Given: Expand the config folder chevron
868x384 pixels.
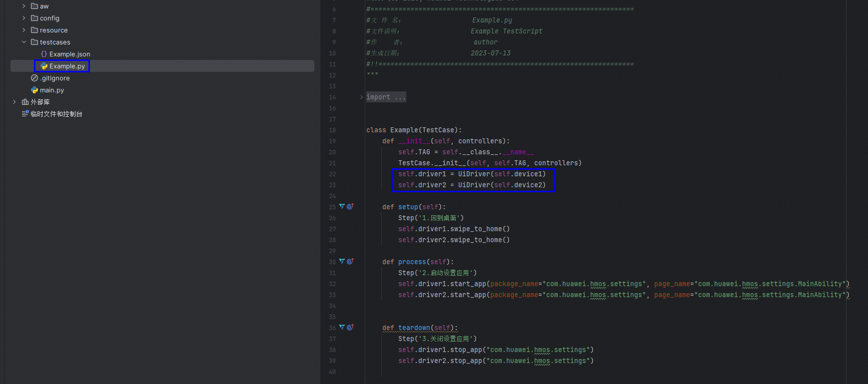Looking at the screenshot, I should coord(23,18).
